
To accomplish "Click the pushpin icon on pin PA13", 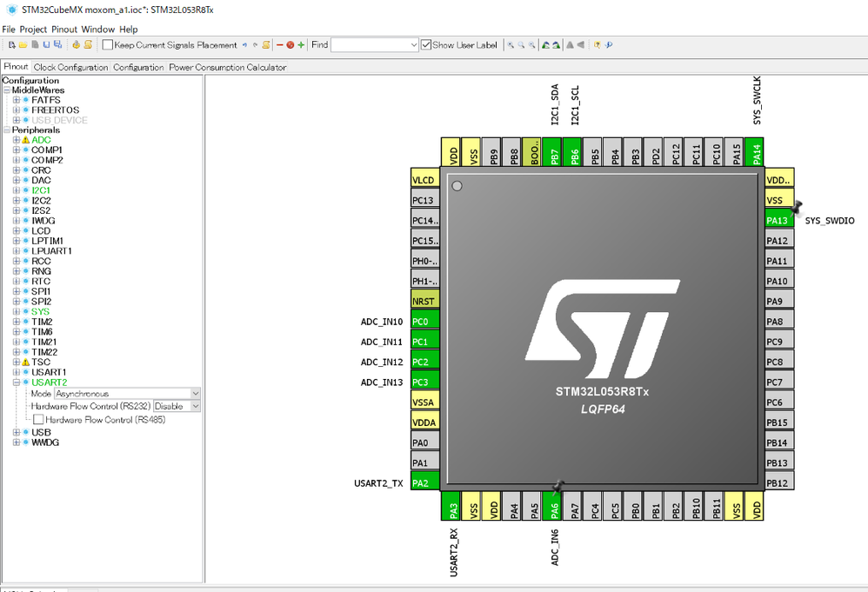I will 797,208.
